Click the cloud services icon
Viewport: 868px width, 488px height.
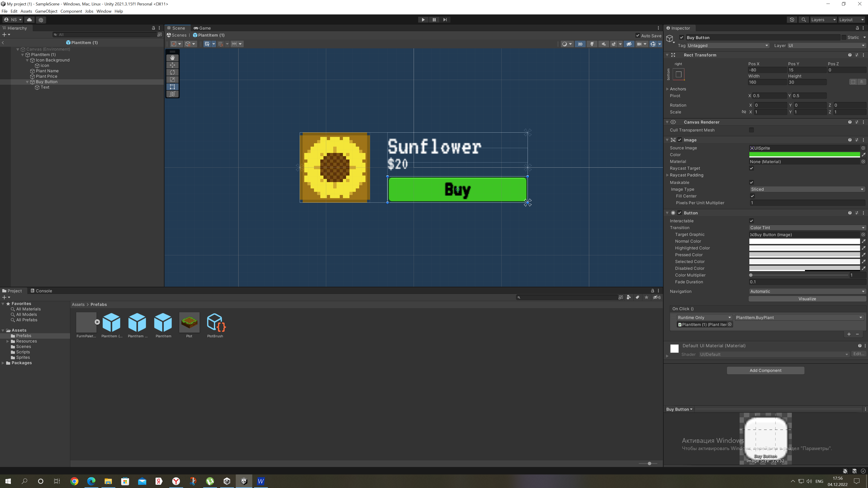point(29,20)
